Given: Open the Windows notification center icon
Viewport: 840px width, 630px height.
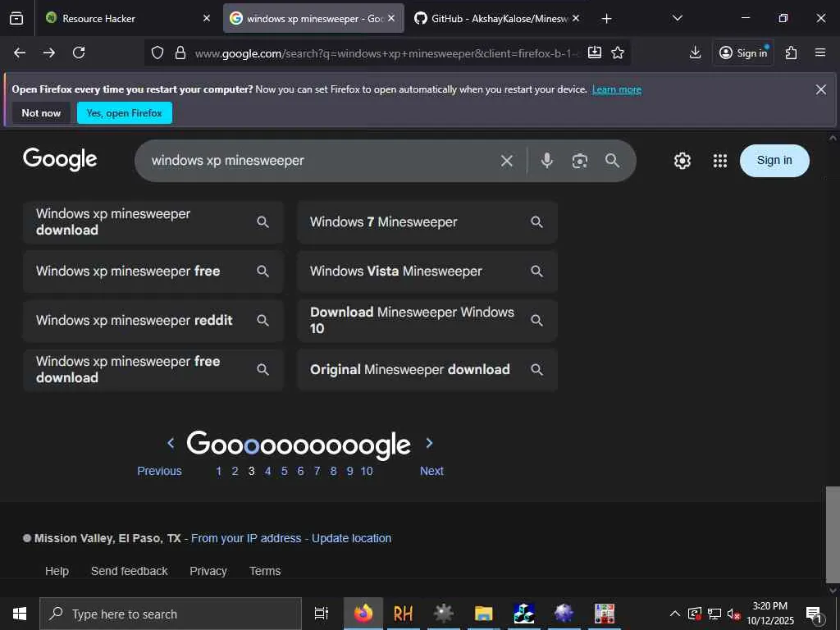Looking at the screenshot, I should 814,614.
